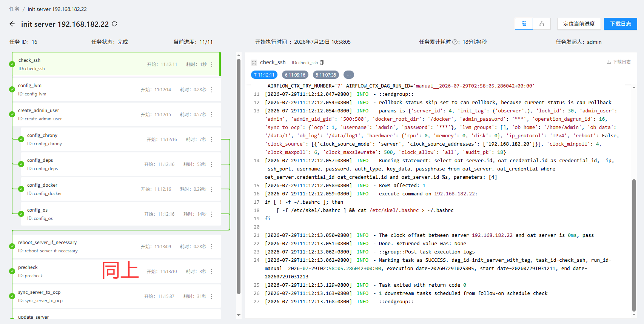
Task: Click the 定位当前进度 button
Action: (x=579, y=24)
